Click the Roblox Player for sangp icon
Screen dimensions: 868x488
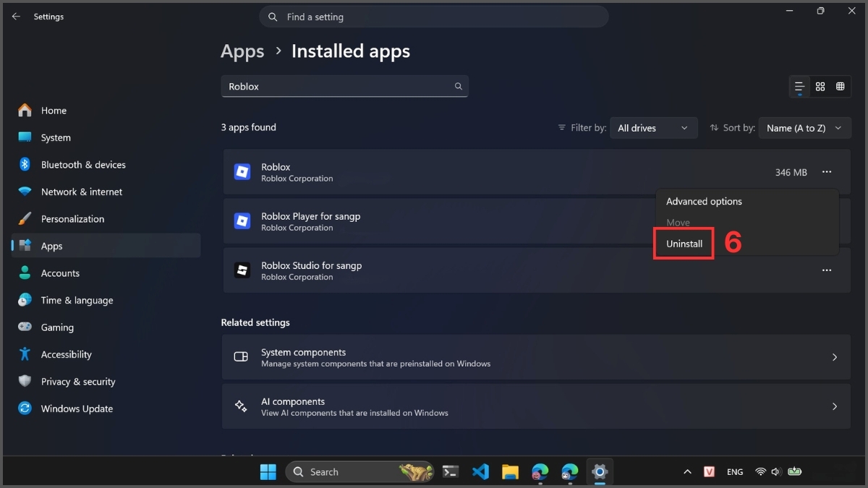242,221
